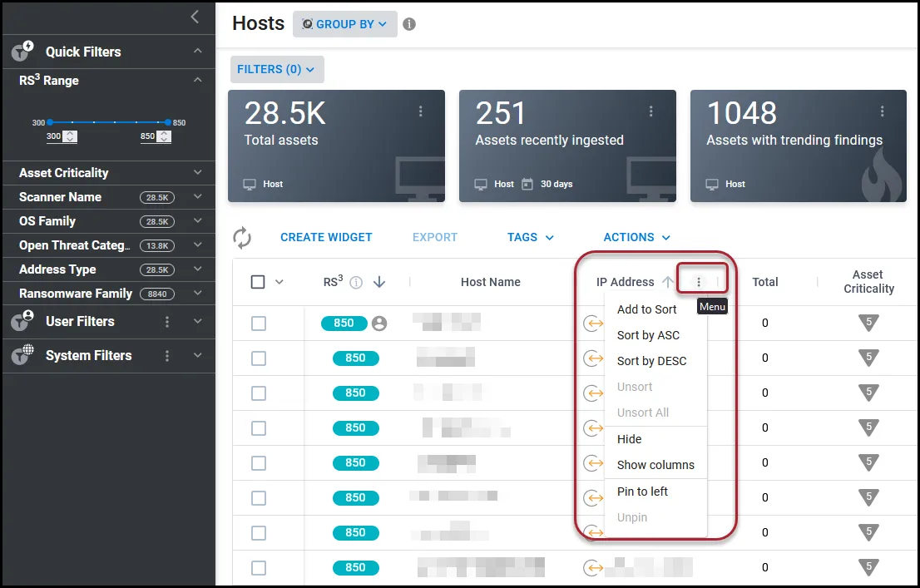
Task: Check the last visible host row checkbox
Action: click(x=259, y=568)
